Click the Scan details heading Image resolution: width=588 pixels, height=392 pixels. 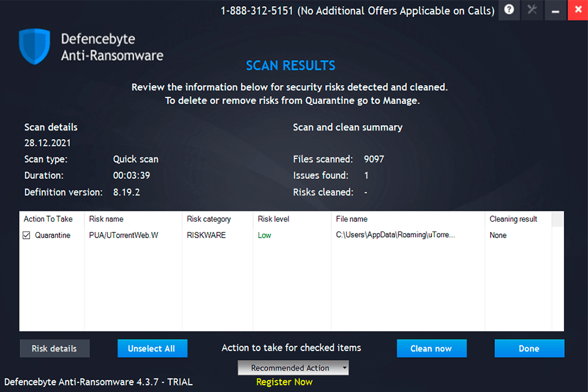(51, 127)
